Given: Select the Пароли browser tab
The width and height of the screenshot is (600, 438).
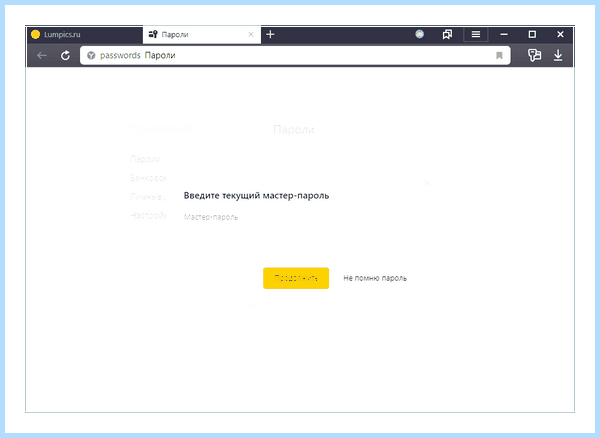Looking at the screenshot, I should point(202,34).
